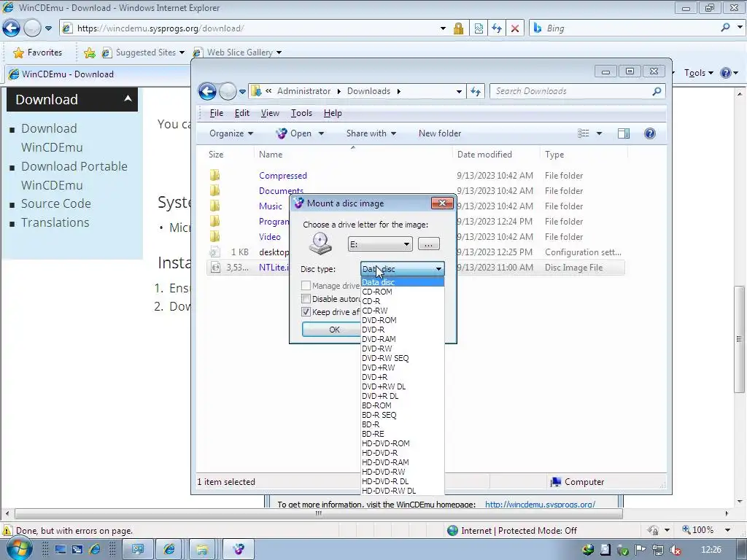Collapse the Download sidebar header arrow
This screenshot has width=747, height=560.
pos(128,98)
